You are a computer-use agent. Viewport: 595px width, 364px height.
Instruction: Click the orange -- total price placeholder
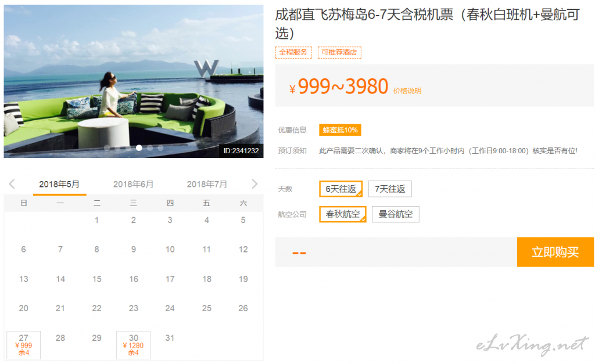[299, 253]
